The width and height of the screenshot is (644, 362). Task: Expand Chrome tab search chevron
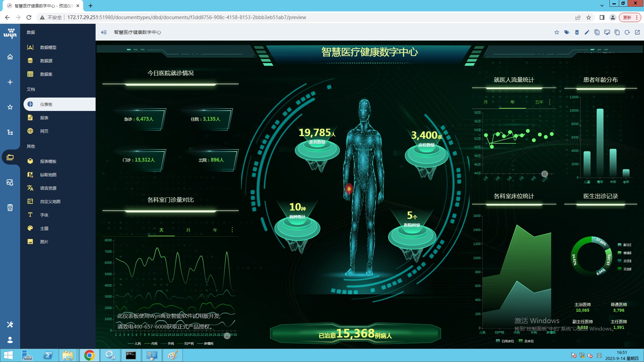(602, 5)
